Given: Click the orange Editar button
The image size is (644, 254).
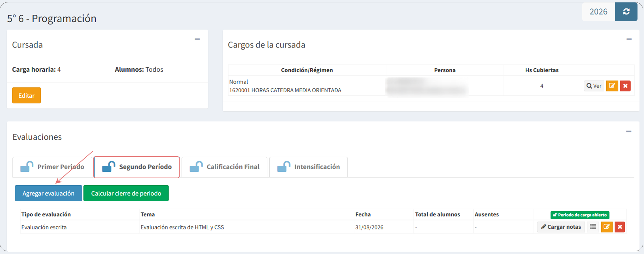Looking at the screenshot, I should [26, 95].
